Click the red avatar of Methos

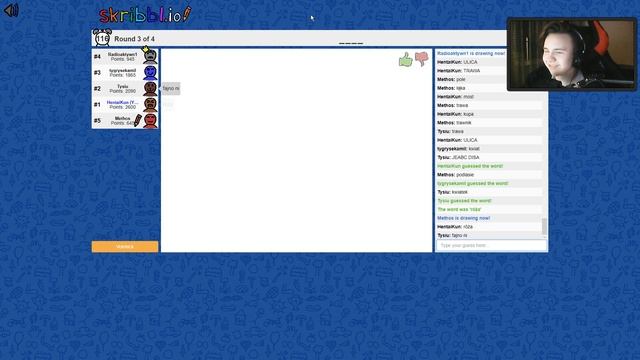pos(150,120)
